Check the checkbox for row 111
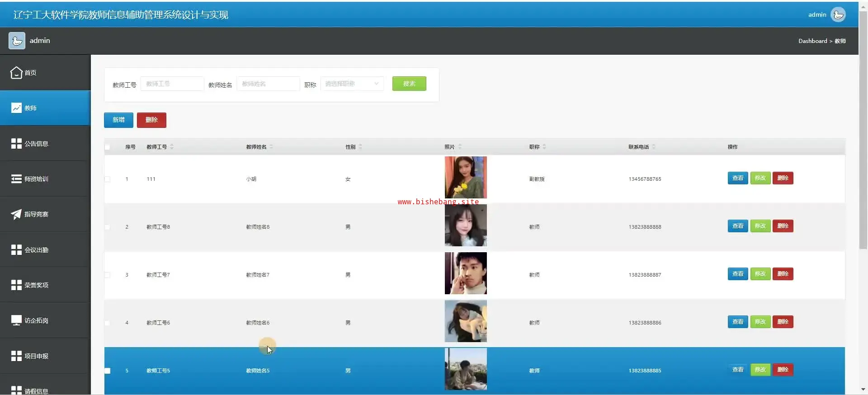 [107, 179]
